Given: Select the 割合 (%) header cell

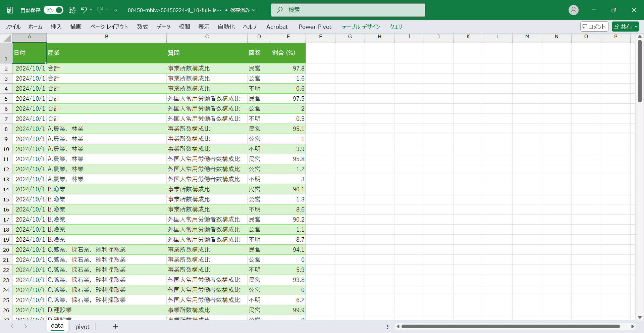Looking at the screenshot, I should click(x=288, y=53).
